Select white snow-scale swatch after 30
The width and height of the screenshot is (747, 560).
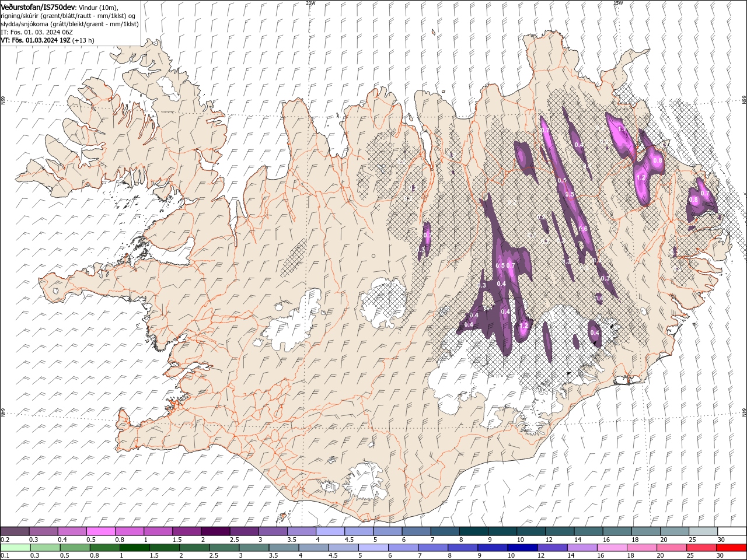[x=731, y=531]
